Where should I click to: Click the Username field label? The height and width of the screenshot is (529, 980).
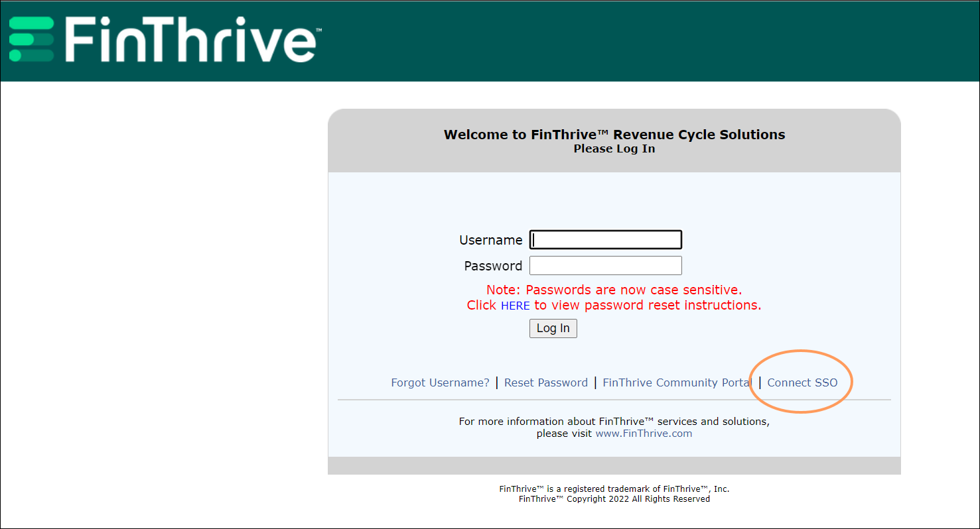pyautogui.click(x=490, y=240)
